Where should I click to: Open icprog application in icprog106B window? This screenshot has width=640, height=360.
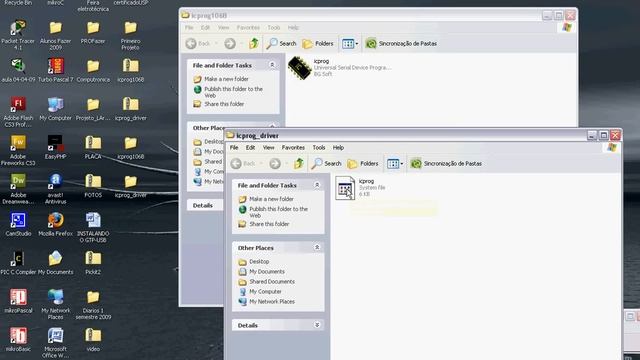[x=300, y=68]
